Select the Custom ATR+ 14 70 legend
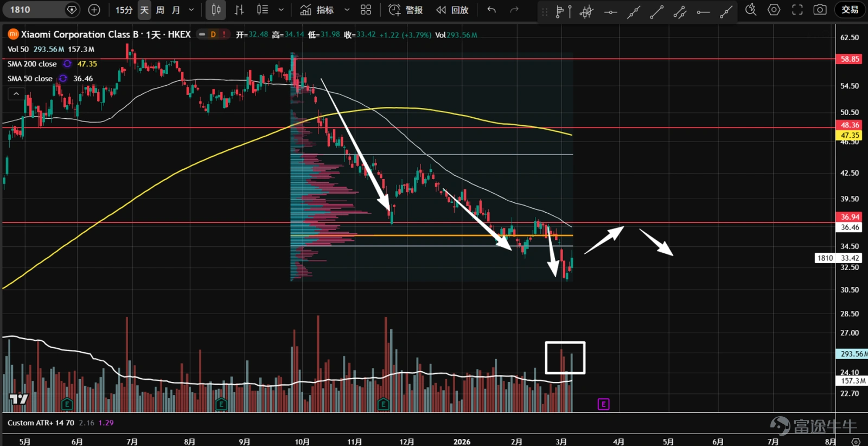The width and height of the screenshot is (868, 446). click(x=41, y=423)
